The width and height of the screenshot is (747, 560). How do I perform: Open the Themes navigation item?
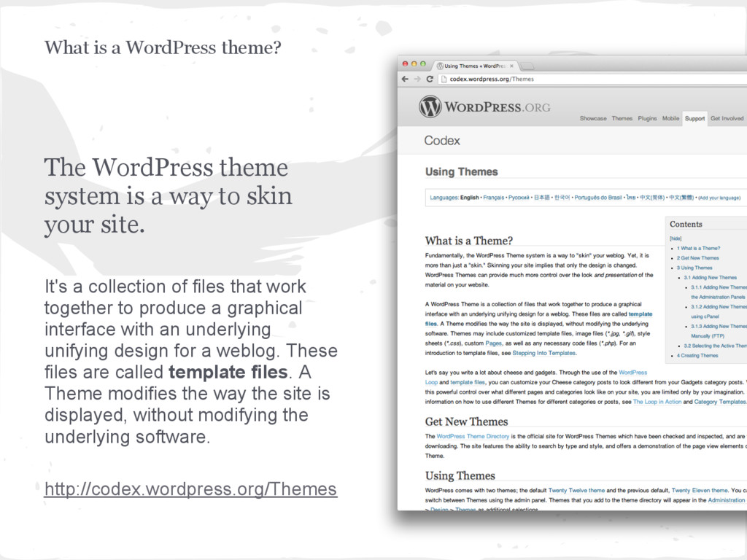(x=622, y=119)
